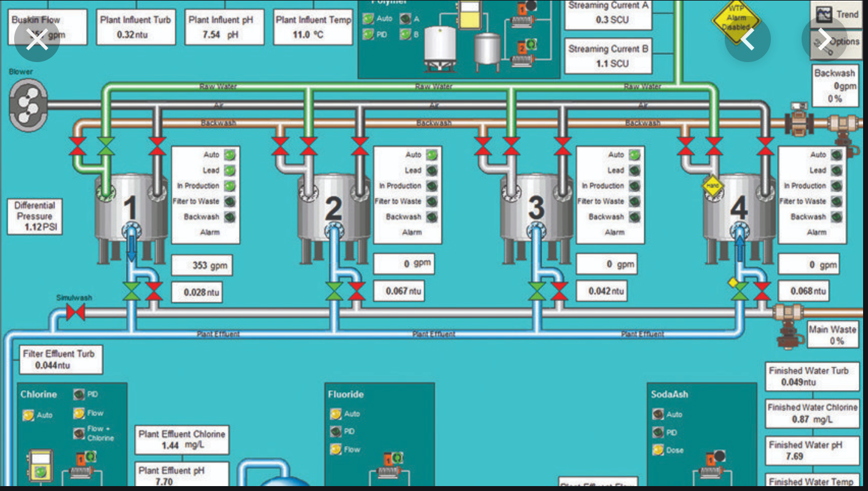Enable Chlorine Auto mode
The height and width of the screenshot is (491, 868).
(x=28, y=415)
